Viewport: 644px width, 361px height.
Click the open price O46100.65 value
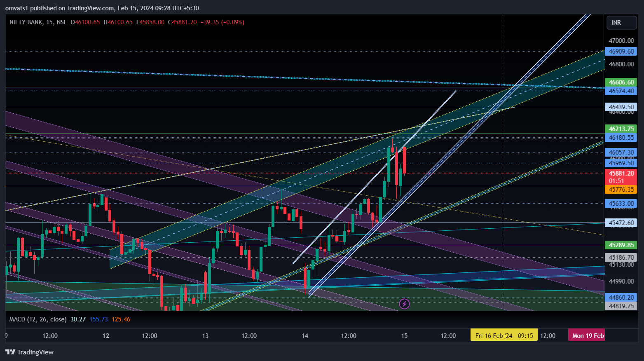point(85,22)
